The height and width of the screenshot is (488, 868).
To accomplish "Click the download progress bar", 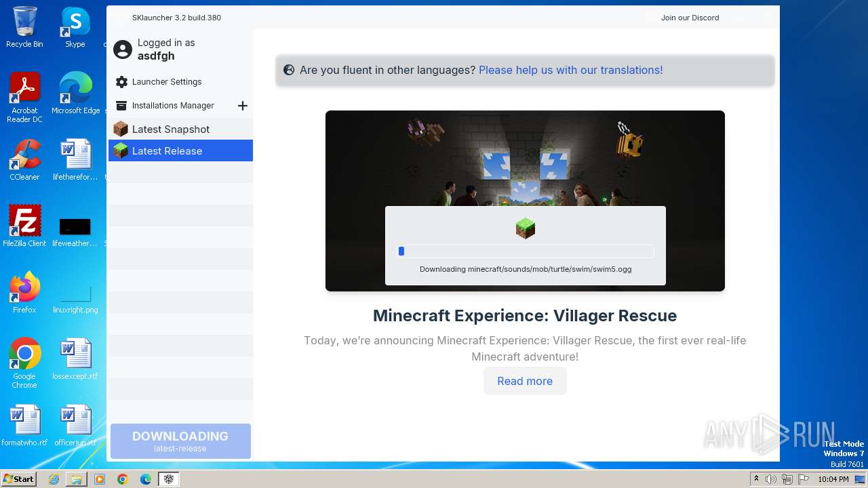I will pos(526,251).
